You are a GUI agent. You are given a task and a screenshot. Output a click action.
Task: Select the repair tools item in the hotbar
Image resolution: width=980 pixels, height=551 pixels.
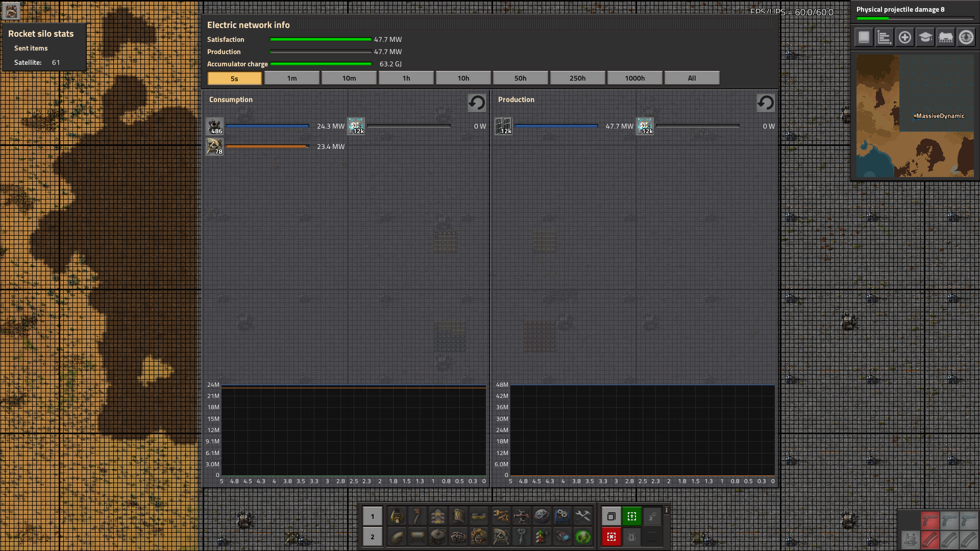click(x=583, y=516)
